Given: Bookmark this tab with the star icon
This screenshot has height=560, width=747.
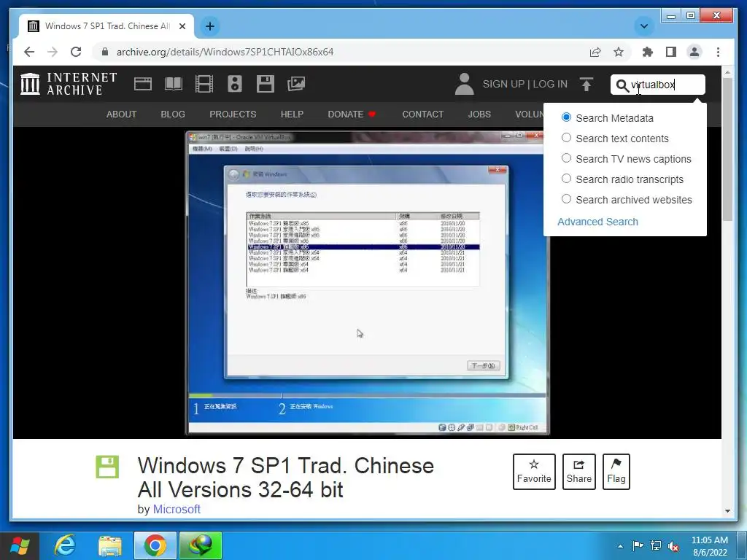Looking at the screenshot, I should [619, 52].
